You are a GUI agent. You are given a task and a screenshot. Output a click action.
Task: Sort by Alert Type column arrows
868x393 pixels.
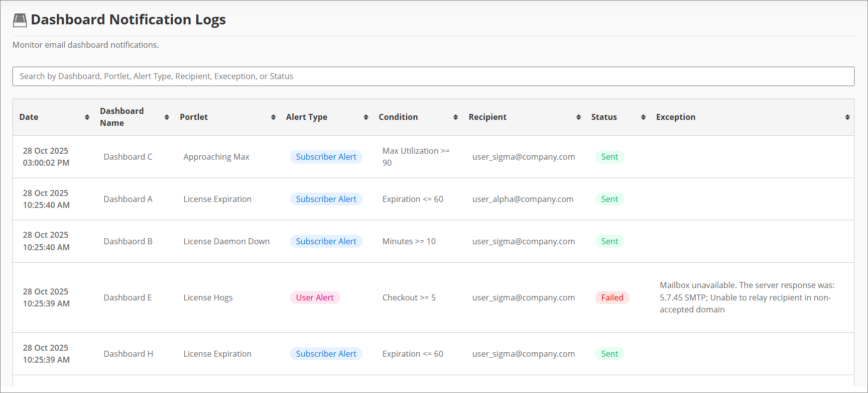(x=366, y=117)
